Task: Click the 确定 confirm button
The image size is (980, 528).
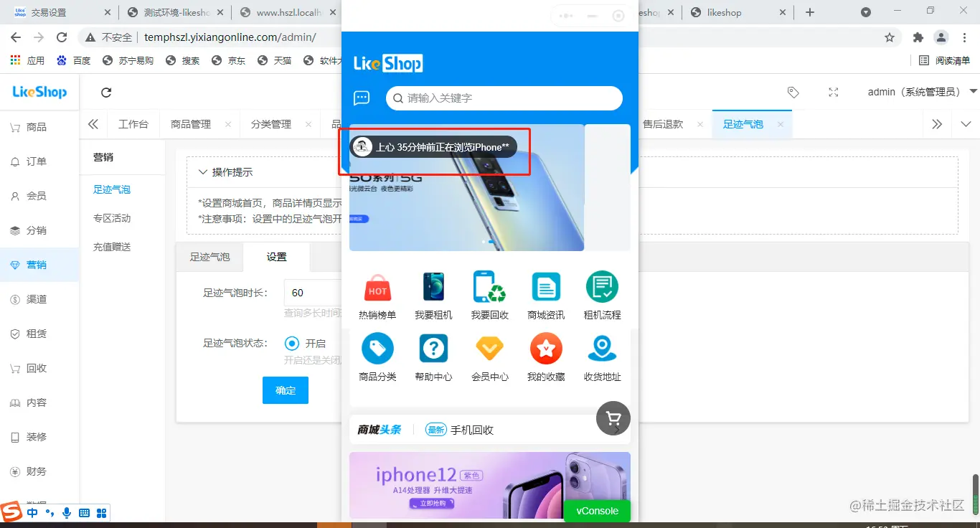Action: 286,390
